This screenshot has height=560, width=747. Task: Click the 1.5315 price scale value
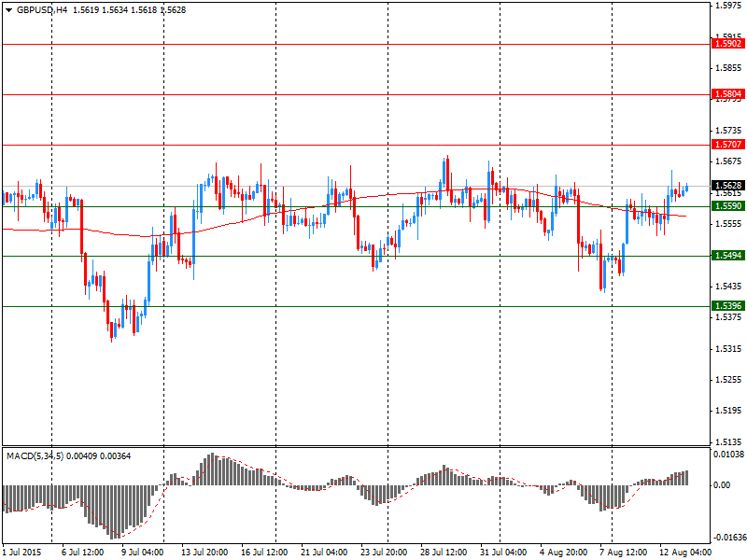coord(729,348)
